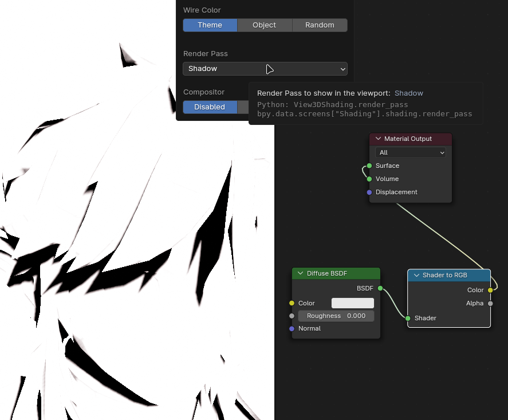Click the Color output socket on Shader to RGB
Screen dimensions: 508x420
490,290
